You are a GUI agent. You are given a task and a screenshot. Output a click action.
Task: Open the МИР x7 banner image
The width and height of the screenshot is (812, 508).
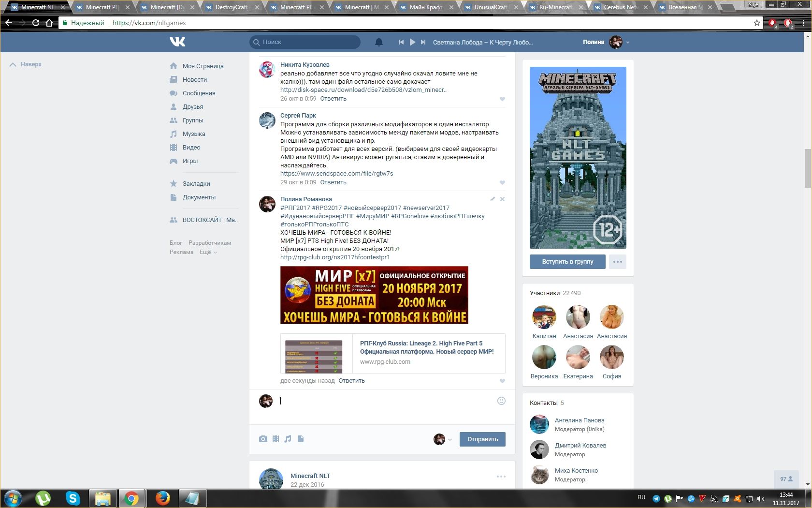click(374, 295)
